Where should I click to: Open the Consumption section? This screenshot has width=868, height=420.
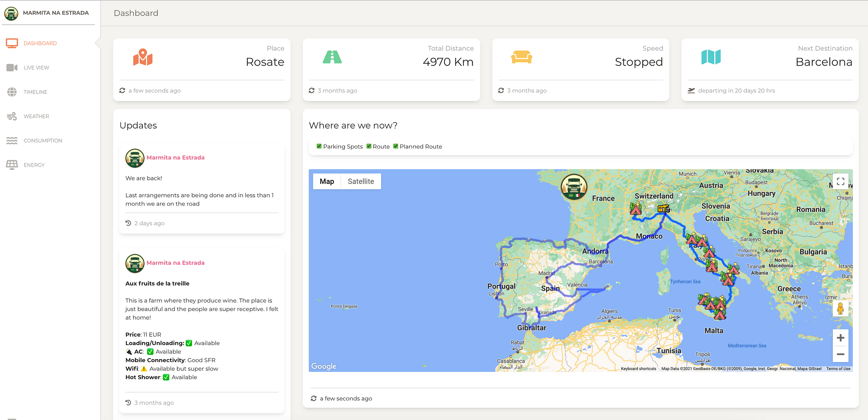(43, 140)
